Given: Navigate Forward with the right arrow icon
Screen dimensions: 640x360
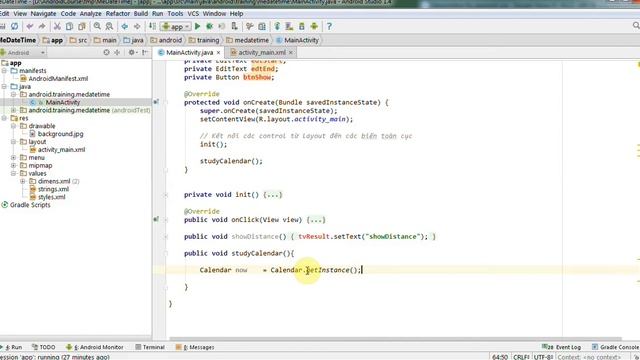Looking at the screenshot, I should pyautogui.click(x=137, y=27).
